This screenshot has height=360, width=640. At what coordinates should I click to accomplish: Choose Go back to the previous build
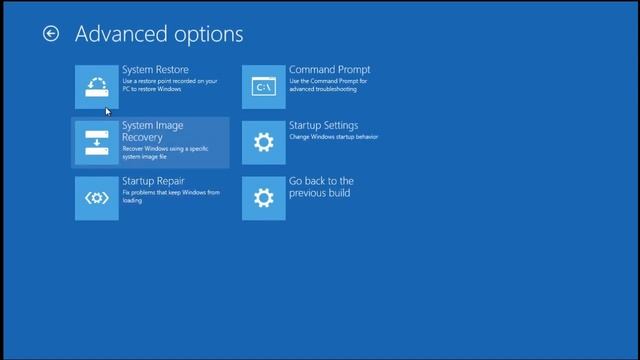[x=321, y=187]
